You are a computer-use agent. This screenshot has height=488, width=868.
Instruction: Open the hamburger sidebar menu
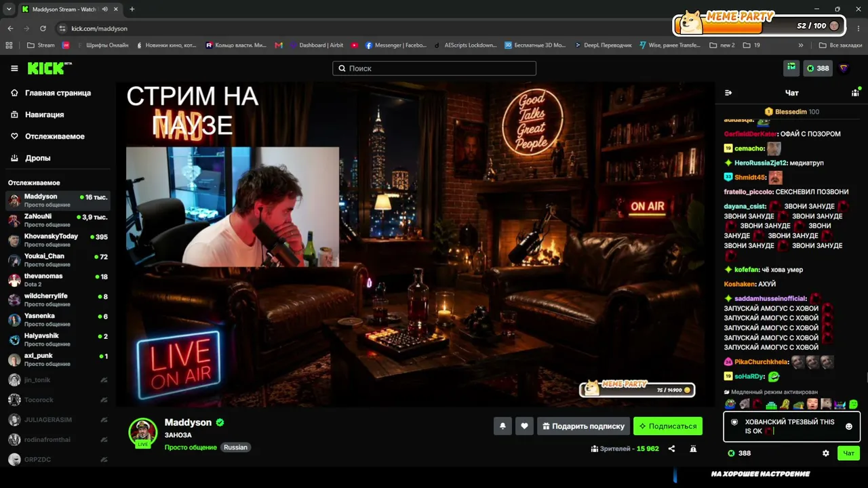pos(14,68)
